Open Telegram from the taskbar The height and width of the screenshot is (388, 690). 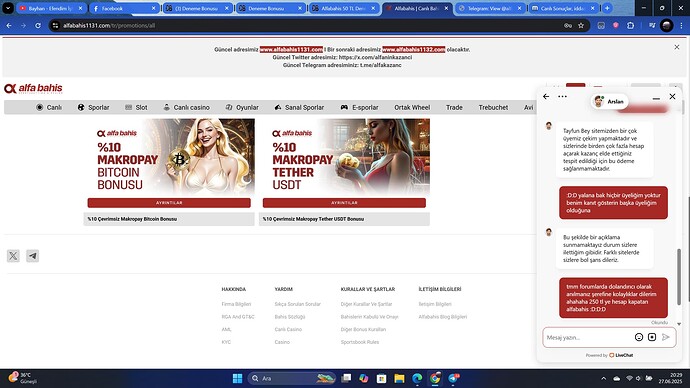click(x=453, y=378)
